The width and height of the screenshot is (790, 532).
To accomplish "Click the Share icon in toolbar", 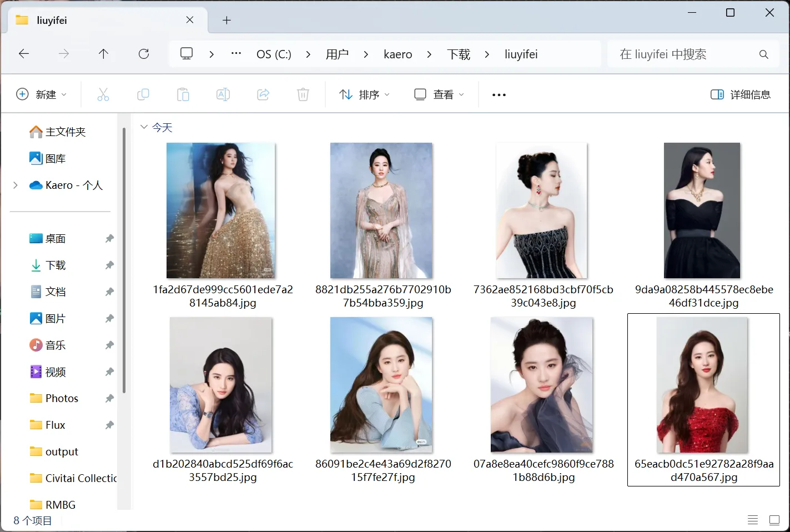I will coord(263,94).
